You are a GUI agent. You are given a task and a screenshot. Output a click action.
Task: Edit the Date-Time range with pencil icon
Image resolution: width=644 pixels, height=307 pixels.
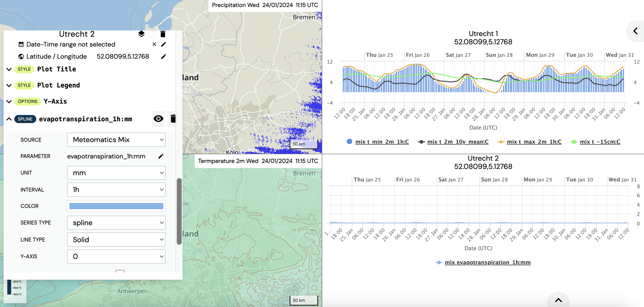pos(164,44)
